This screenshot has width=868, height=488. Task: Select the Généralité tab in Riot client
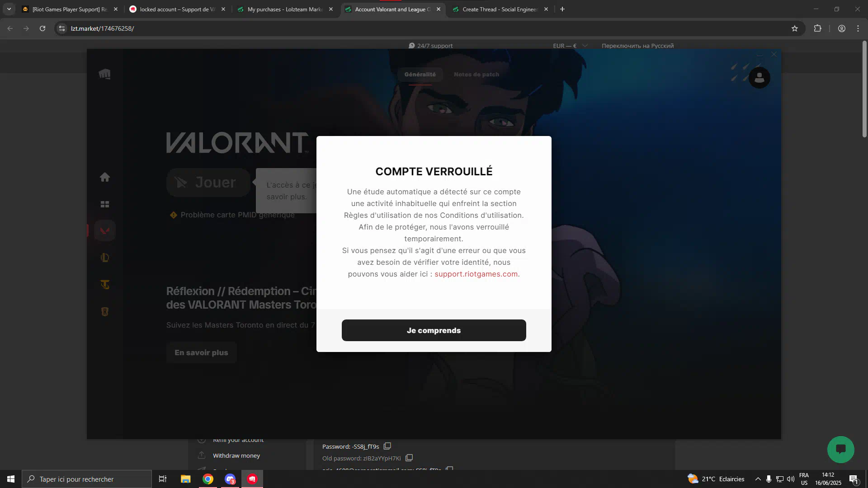(x=420, y=75)
